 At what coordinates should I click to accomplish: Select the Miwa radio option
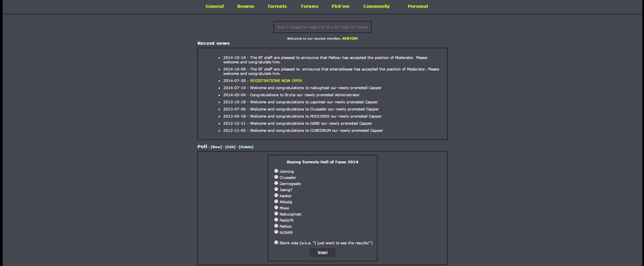tap(276, 208)
